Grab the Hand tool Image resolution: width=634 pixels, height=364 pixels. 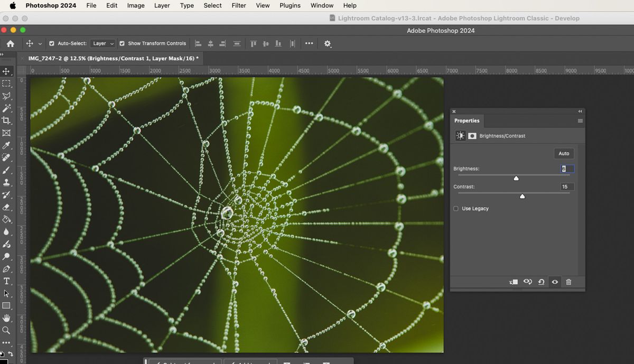7,318
